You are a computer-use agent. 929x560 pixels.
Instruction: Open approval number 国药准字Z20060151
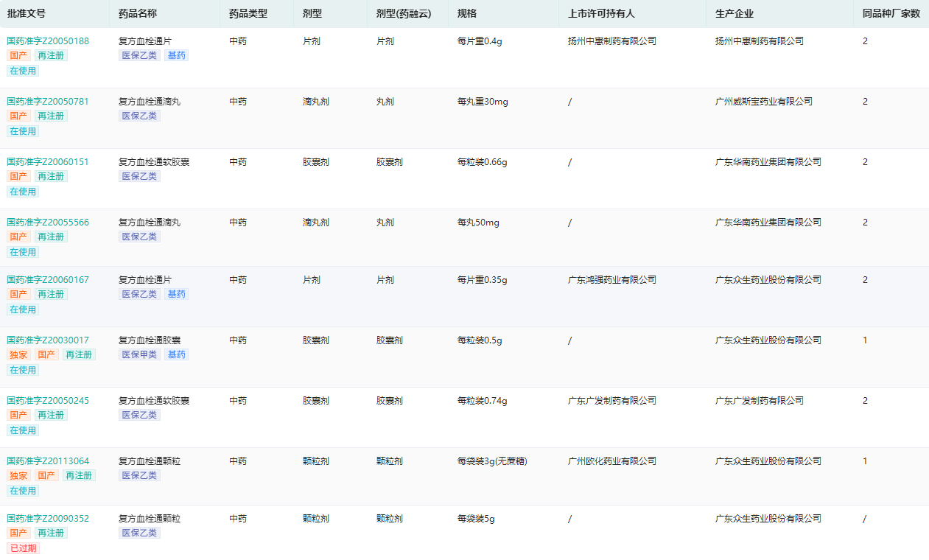[x=48, y=162]
